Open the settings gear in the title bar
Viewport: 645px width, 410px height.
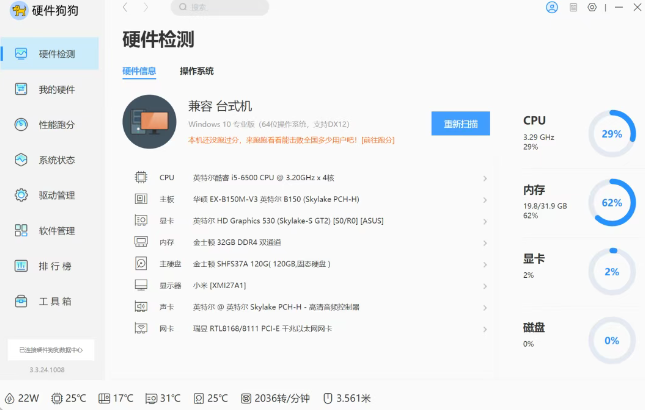pos(592,7)
